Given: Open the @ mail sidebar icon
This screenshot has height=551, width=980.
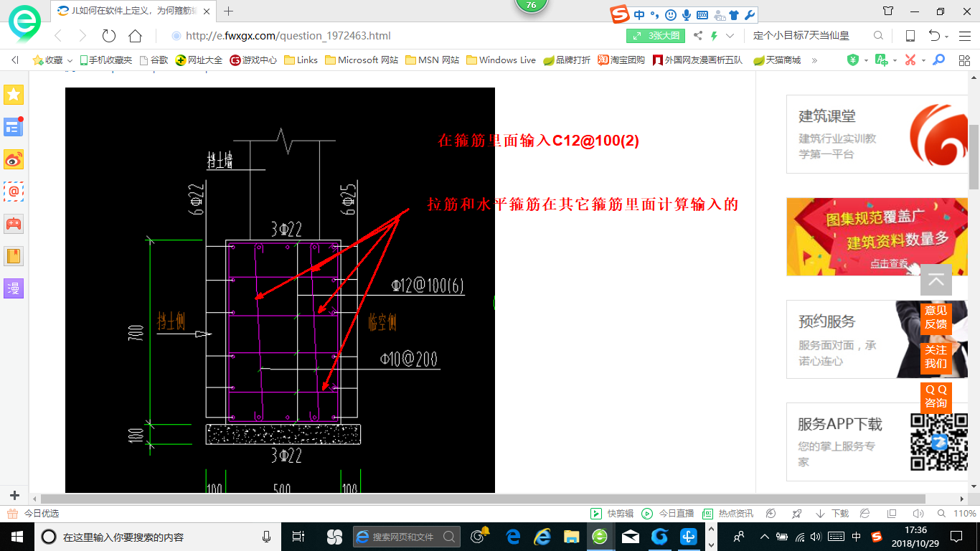Looking at the screenshot, I should pos(14,192).
